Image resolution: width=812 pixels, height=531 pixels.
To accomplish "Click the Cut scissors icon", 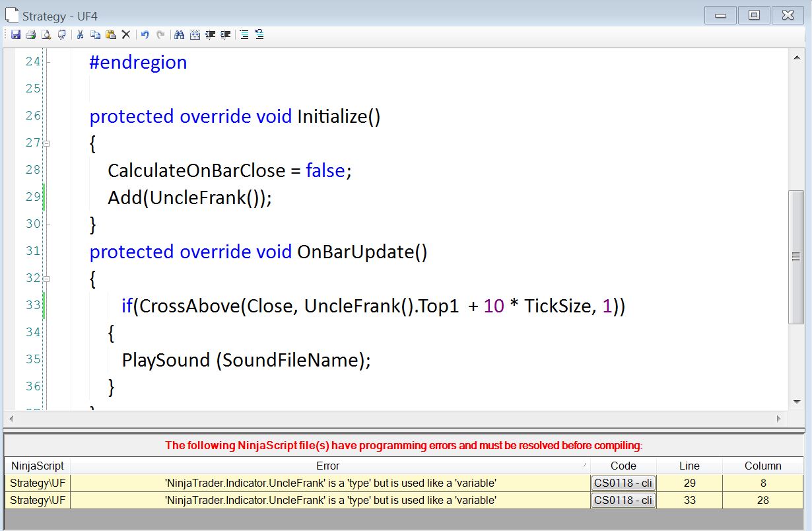I will pos(80,35).
